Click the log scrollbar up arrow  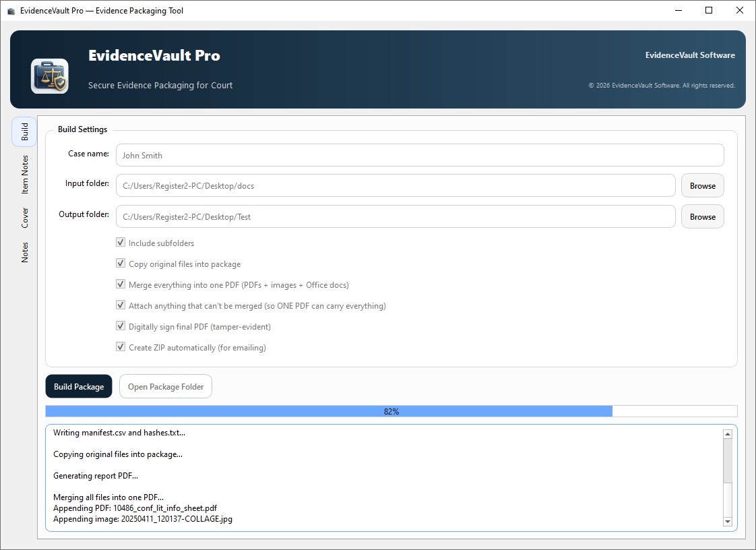click(x=728, y=433)
